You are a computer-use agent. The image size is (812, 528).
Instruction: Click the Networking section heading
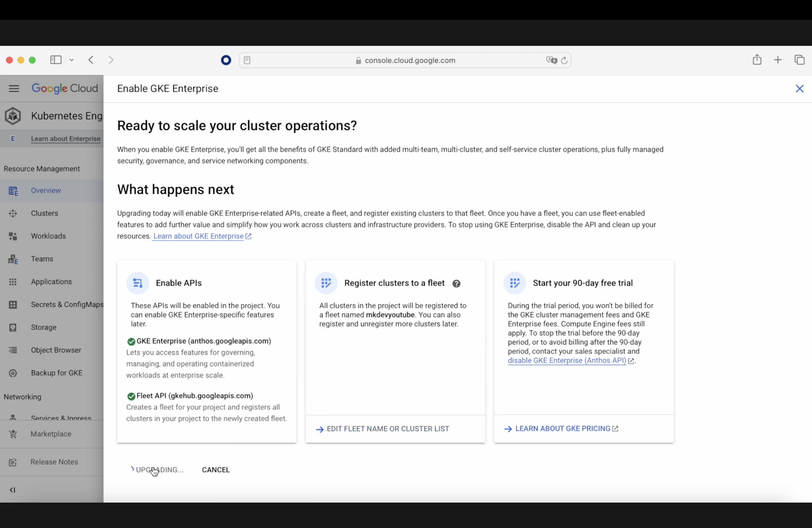(23, 397)
